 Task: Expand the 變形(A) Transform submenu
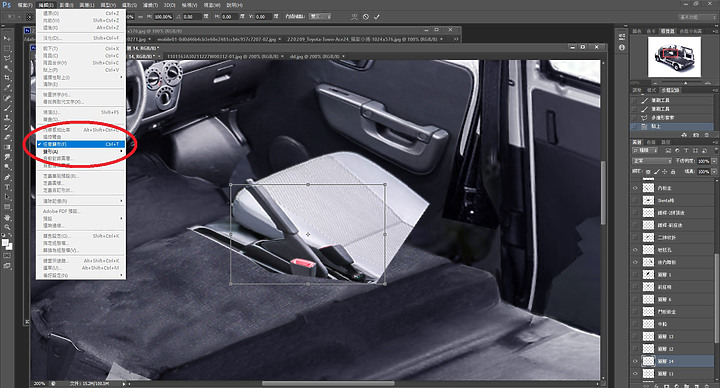click(x=81, y=151)
